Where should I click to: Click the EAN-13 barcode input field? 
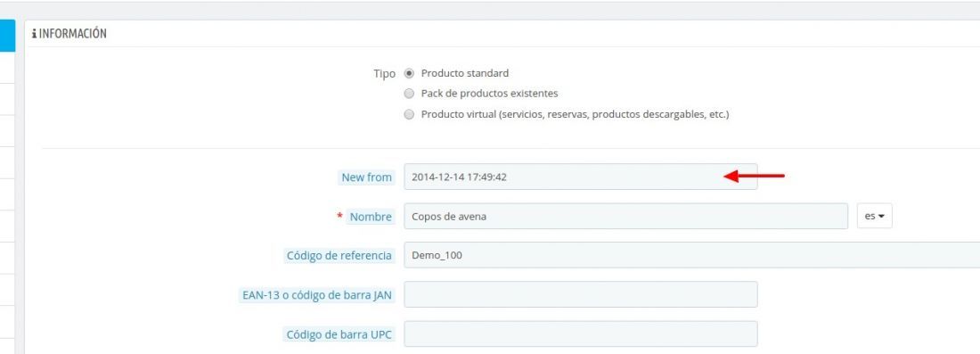point(581,294)
